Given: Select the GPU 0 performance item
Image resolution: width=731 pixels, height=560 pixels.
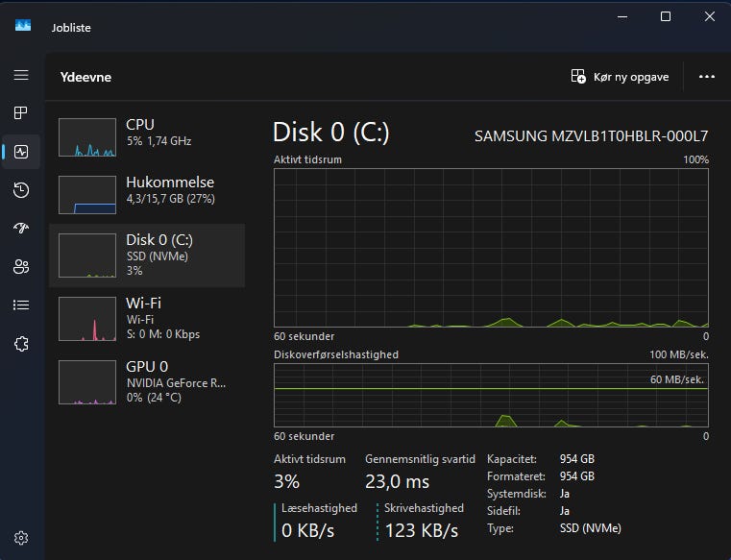Looking at the screenshot, I should click(147, 381).
